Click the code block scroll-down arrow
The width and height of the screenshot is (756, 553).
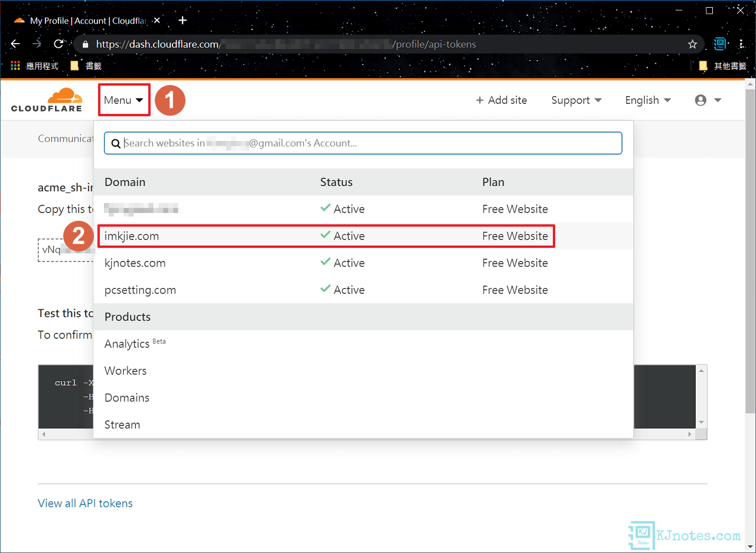tap(702, 423)
